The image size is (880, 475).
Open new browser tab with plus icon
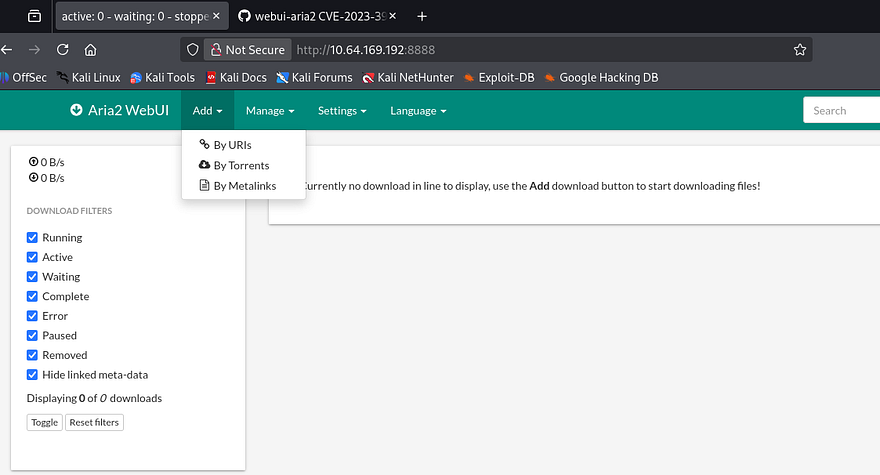tap(422, 16)
